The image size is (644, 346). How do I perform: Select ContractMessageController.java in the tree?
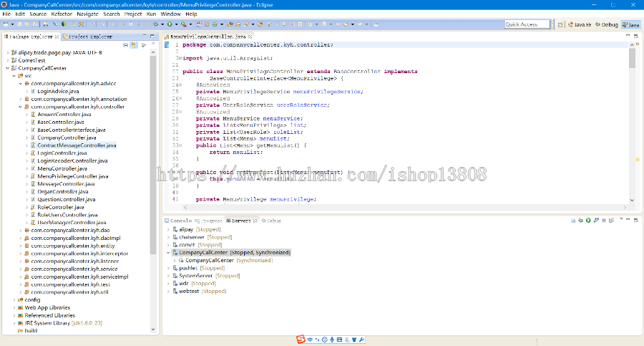(77, 145)
